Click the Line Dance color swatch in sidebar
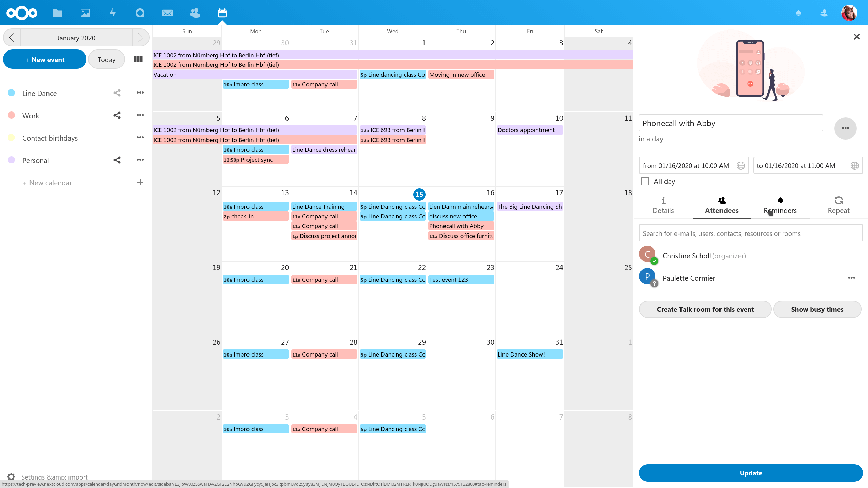868x488 pixels. (11, 93)
